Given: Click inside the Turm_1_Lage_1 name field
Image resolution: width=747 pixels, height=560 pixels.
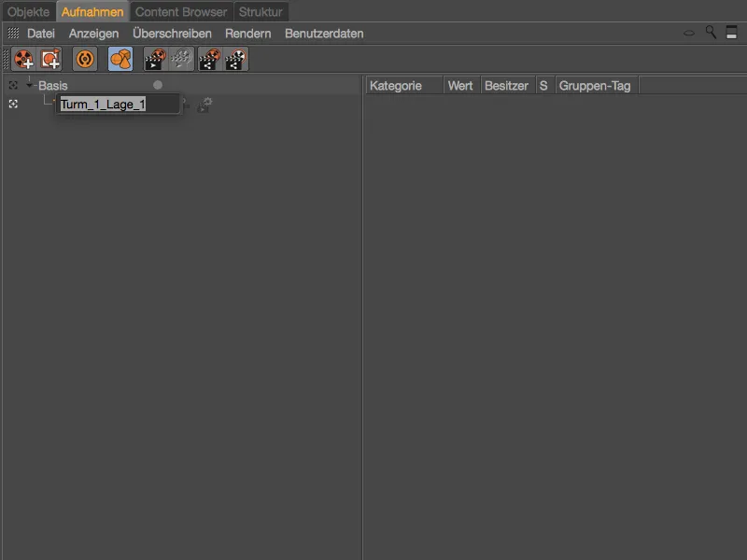Looking at the screenshot, I should coord(119,104).
